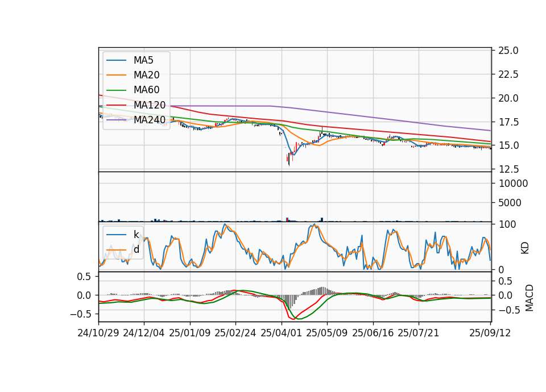Click the 25/02/24 date axis label
546x392 pixels.
(x=235, y=333)
